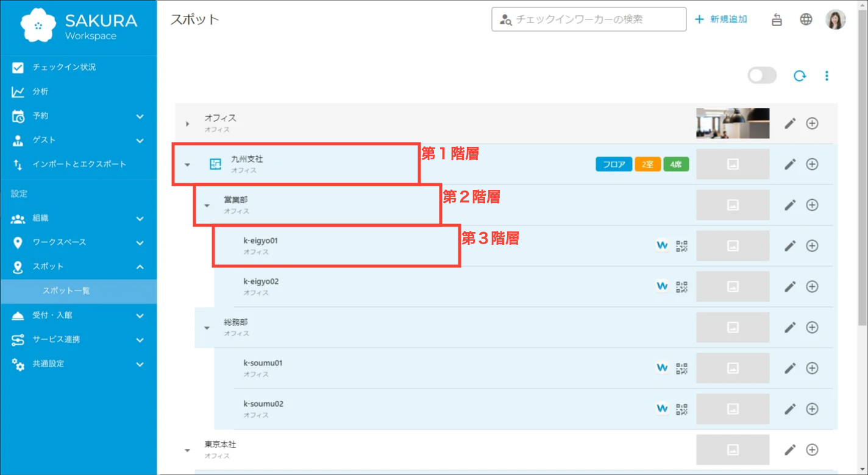
Task: Click edit pencil for 九州支社 row
Action: [x=790, y=164]
